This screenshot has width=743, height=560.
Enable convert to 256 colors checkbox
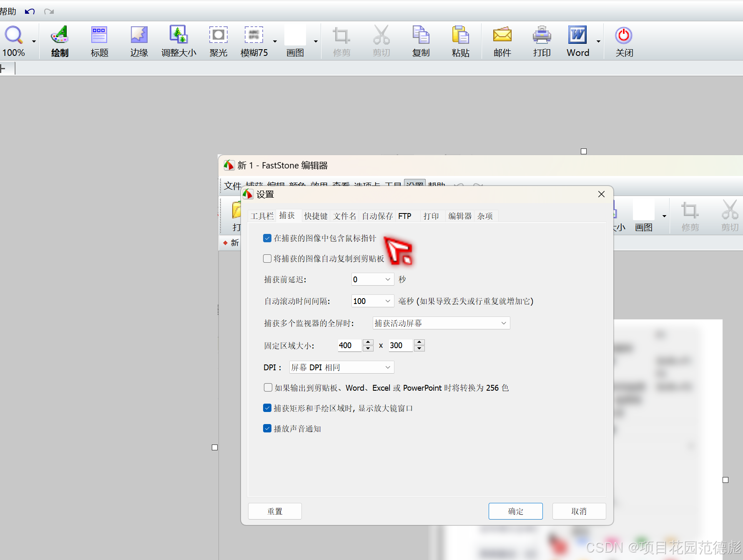pyautogui.click(x=268, y=388)
